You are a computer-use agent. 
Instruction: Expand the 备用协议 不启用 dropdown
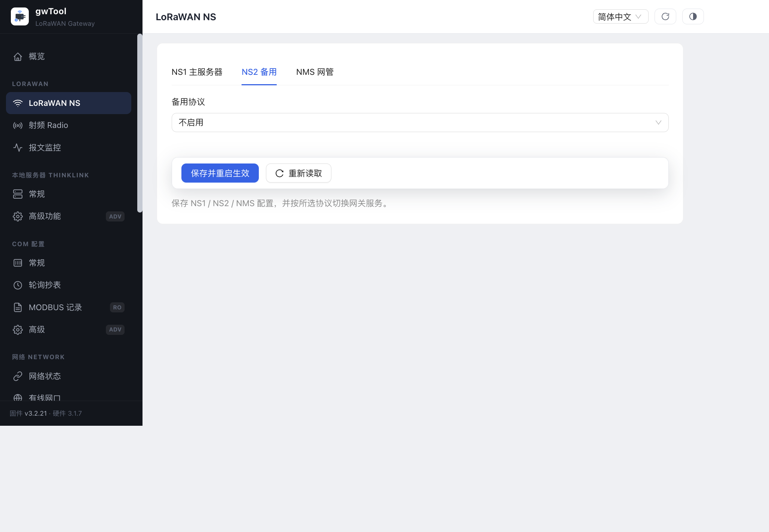point(420,122)
